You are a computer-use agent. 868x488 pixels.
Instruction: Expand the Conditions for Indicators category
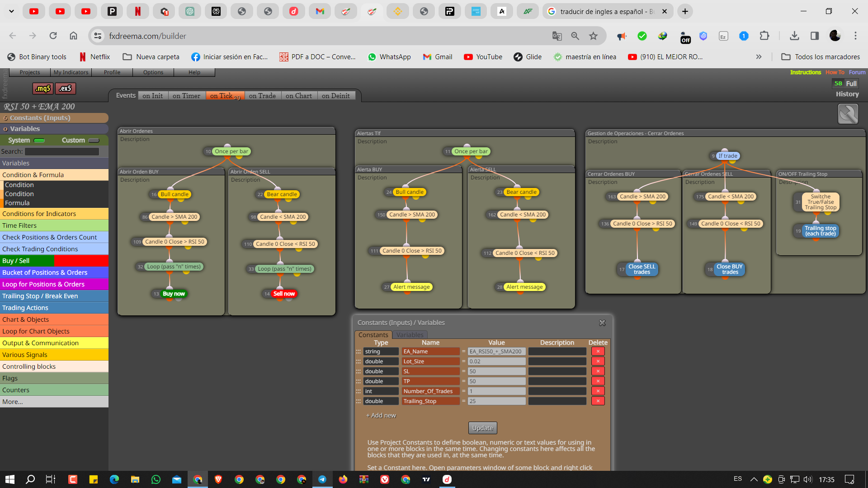pyautogui.click(x=54, y=214)
